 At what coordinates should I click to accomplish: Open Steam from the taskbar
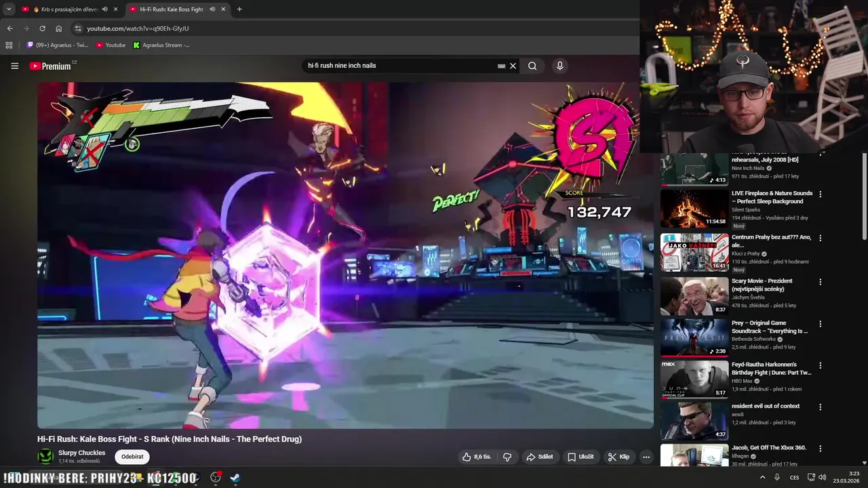point(235,477)
